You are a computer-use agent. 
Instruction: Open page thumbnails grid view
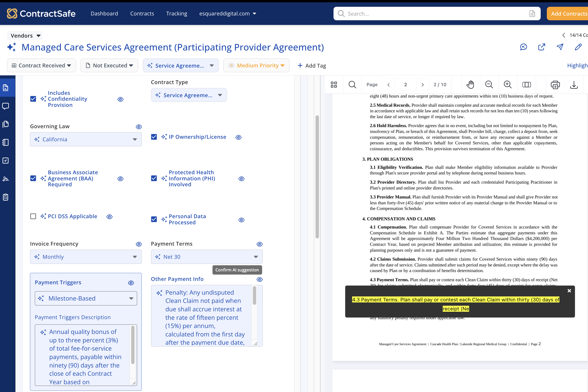tap(334, 84)
